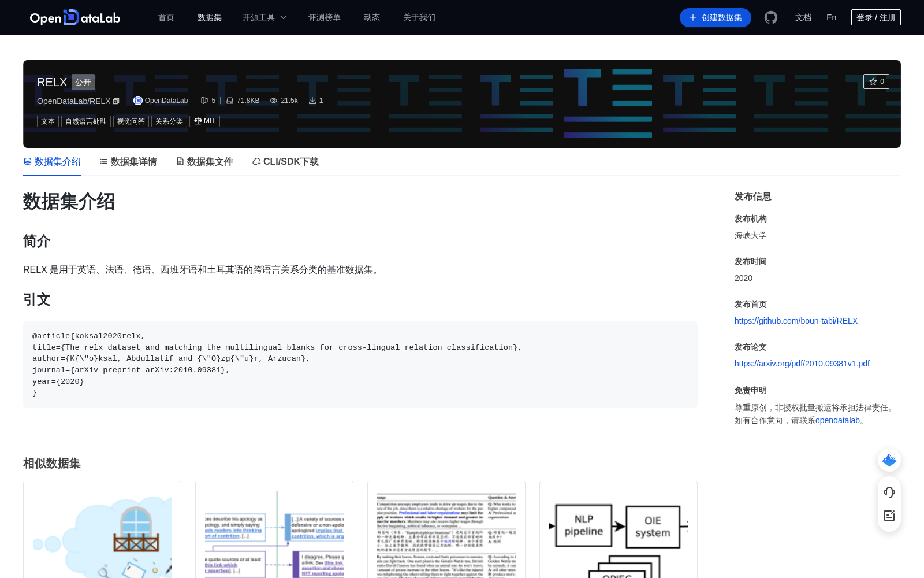Open 关于我们 navigation item
The height and width of the screenshot is (578, 924).
click(419, 18)
